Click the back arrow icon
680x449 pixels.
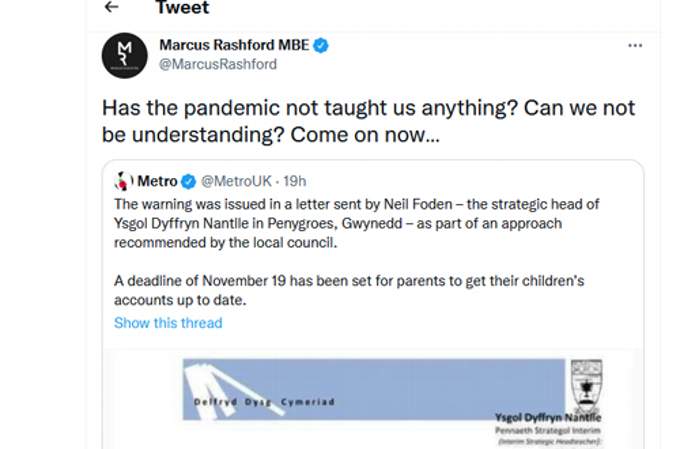point(111,8)
